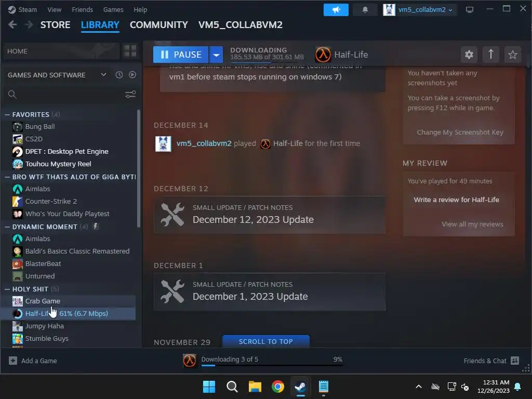532x399 pixels.
Task: Select Jumpy Haha in library list
Action: point(45,326)
